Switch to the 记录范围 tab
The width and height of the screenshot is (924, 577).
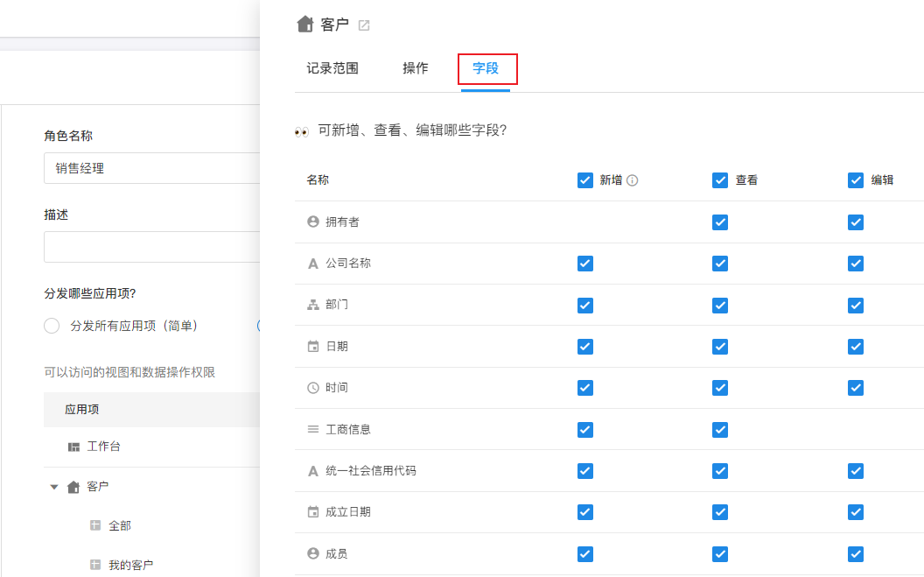(332, 68)
